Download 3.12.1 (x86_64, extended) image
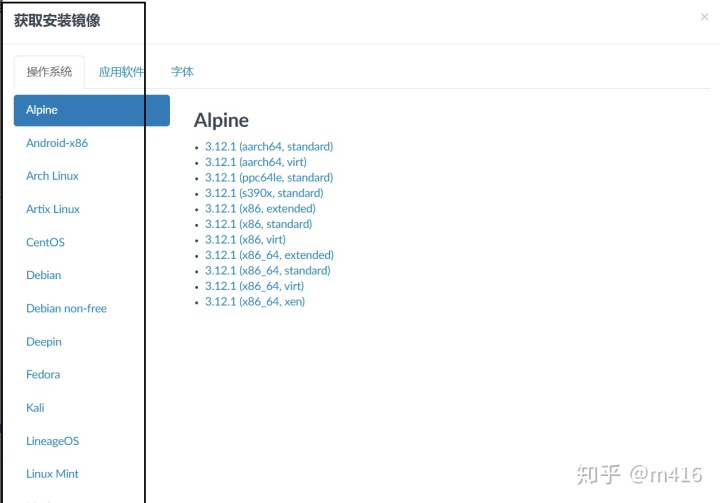Viewport: 720px width, 503px height. pyautogui.click(x=269, y=255)
